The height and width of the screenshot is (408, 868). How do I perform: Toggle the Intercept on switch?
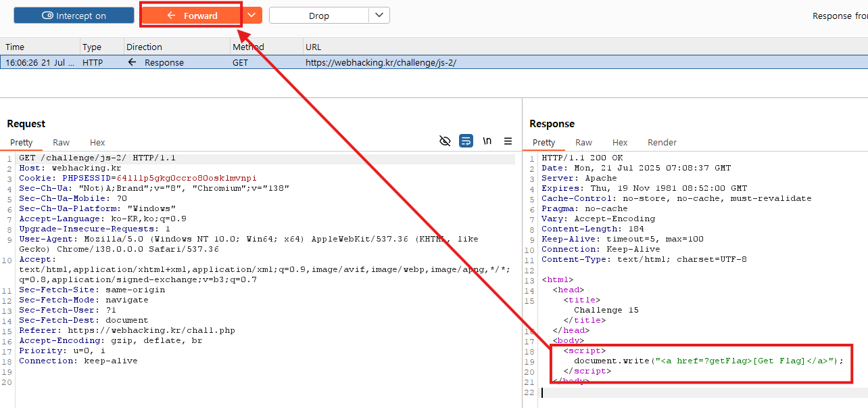click(74, 16)
